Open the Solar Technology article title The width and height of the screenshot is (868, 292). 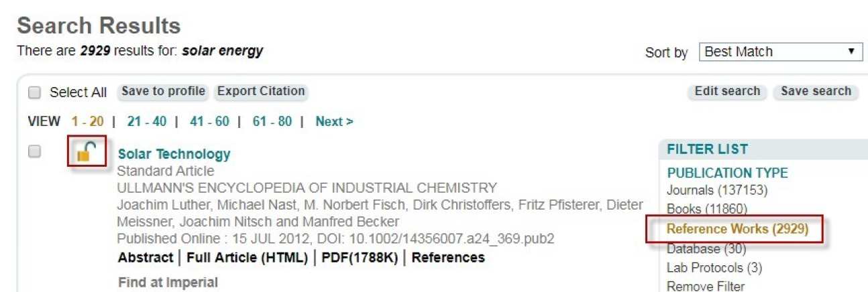tap(174, 154)
